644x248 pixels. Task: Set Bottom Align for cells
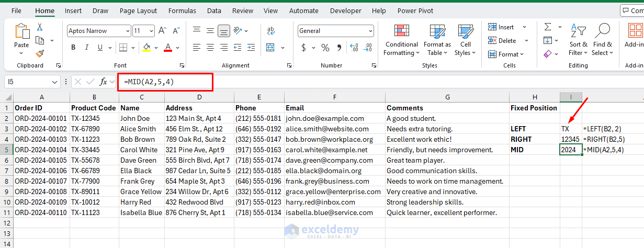coord(224,31)
